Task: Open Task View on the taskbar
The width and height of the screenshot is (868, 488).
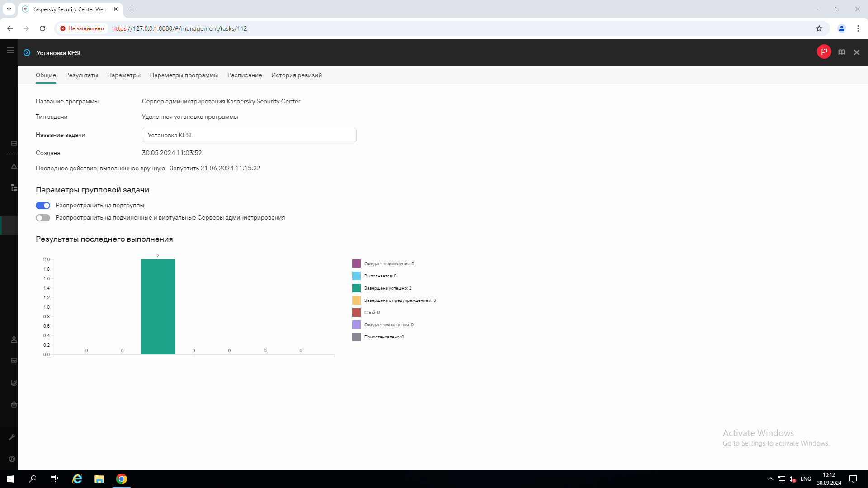Action: coord(54,479)
